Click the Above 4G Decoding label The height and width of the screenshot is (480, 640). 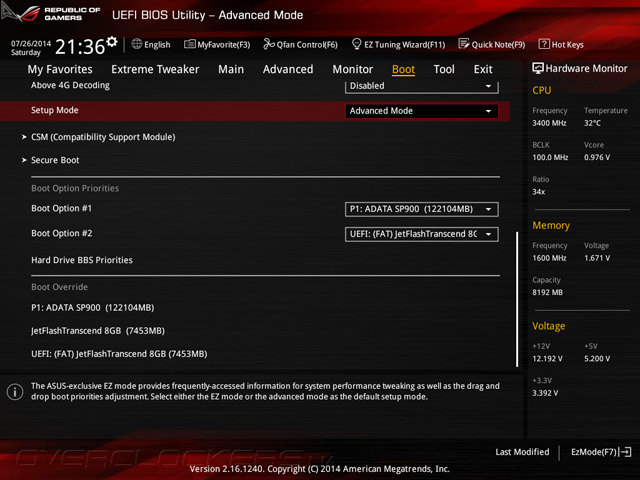pyautogui.click(x=70, y=85)
